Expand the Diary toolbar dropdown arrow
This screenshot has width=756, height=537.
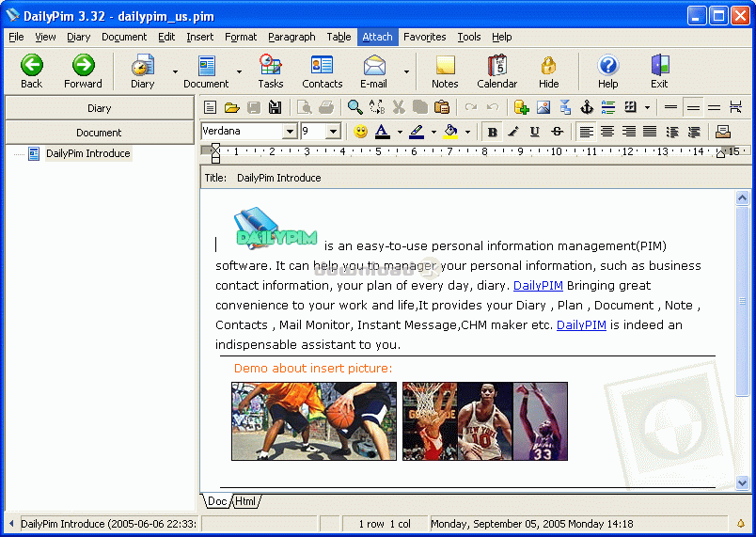tap(175, 71)
